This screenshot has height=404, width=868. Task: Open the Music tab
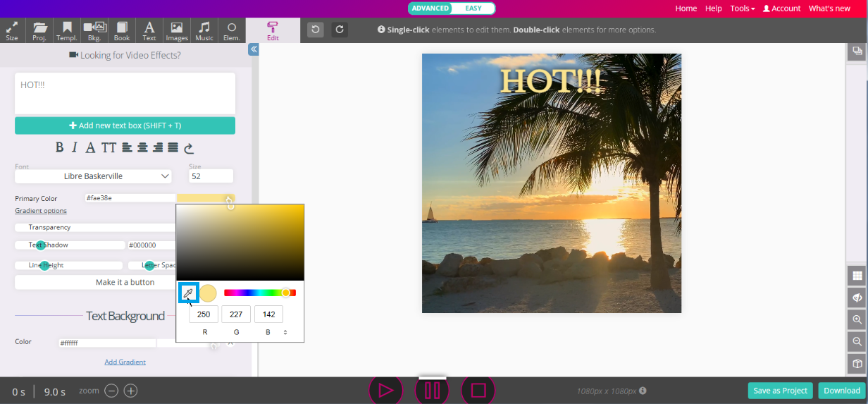(x=204, y=31)
